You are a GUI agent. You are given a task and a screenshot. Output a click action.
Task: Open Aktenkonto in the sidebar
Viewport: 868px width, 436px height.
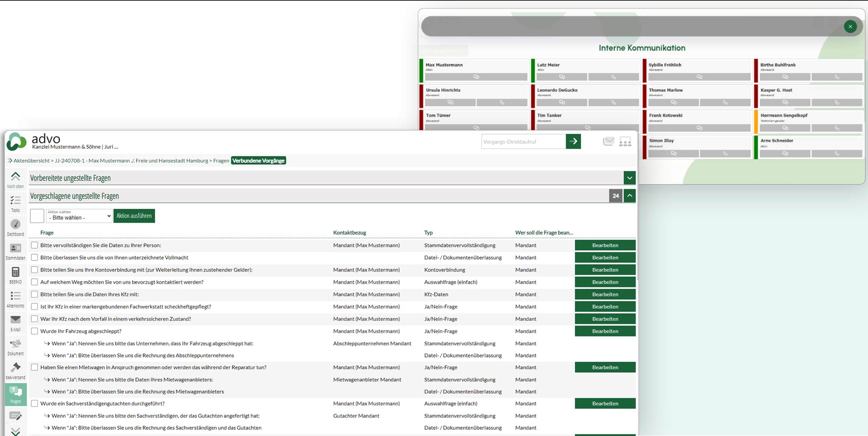click(x=15, y=299)
